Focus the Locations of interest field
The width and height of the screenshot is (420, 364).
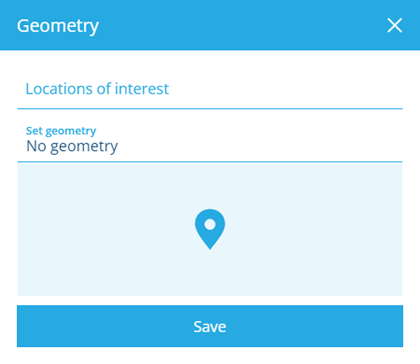[210, 89]
